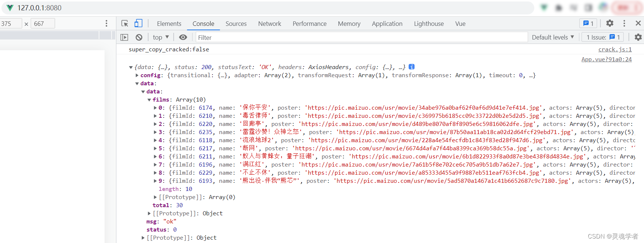Image resolution: width=644 pixels, height=243 pixels.
Task: Open console settings gear at the filter bar
Action: pos(638,37)
